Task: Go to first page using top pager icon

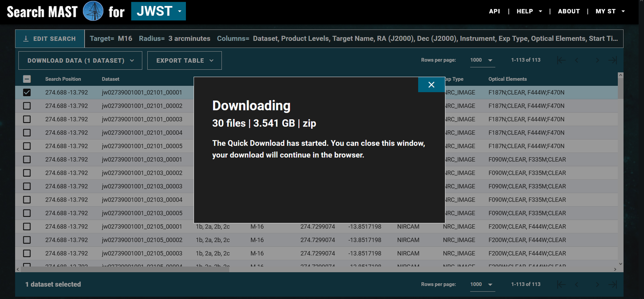Action: (561, 60)
